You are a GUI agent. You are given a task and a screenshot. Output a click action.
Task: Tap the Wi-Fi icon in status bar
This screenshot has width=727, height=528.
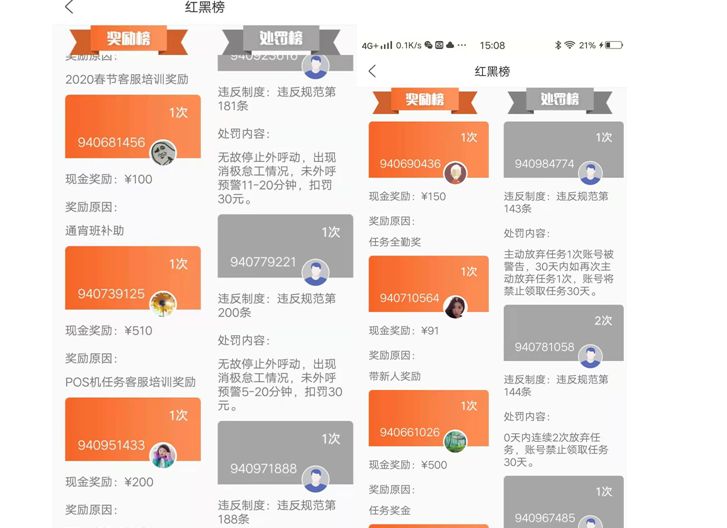click(x=570, y=45)
